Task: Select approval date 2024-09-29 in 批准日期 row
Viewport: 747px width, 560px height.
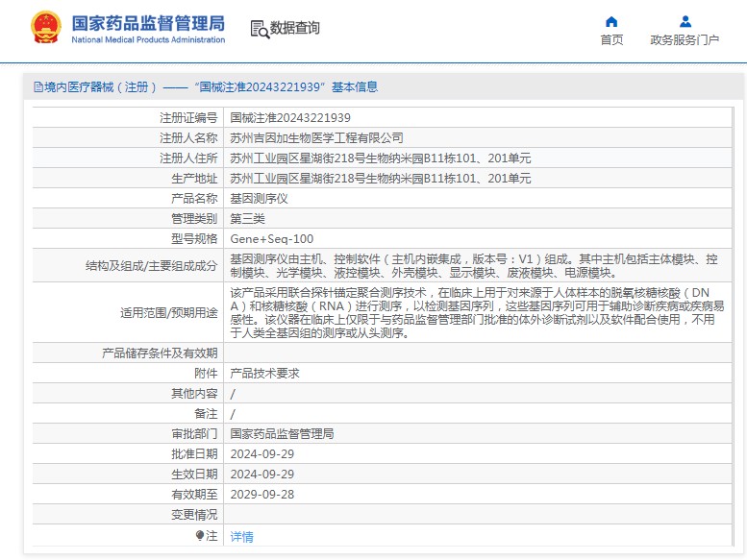Action: pos(262,454)
